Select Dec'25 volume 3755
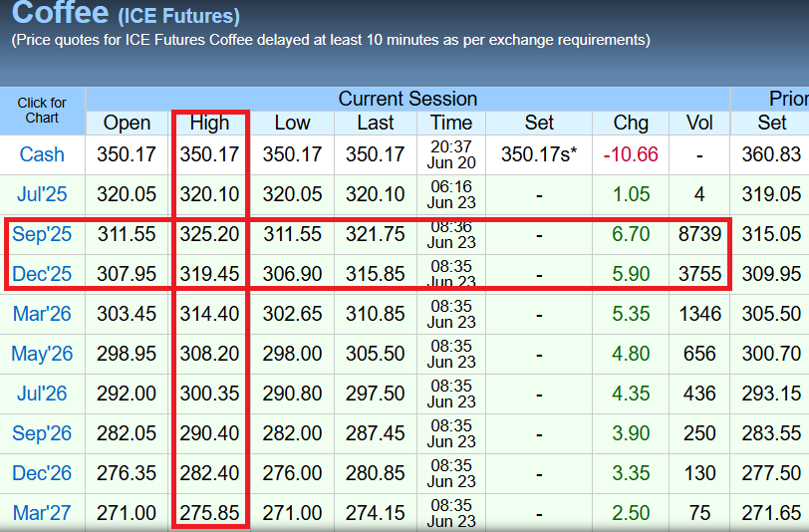The height and width of the screenshot is (532, 809). [699, 274]
